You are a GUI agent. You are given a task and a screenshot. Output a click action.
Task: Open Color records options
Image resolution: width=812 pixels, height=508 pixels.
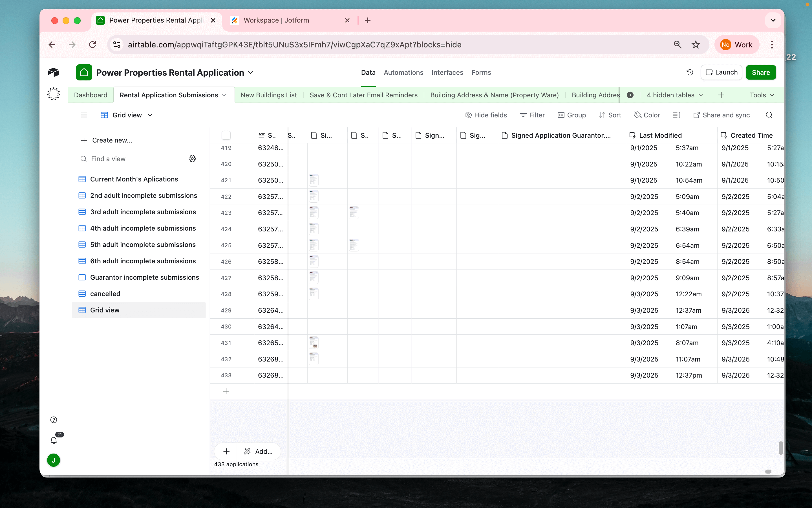pyautogui.click(x=646, y=115)
